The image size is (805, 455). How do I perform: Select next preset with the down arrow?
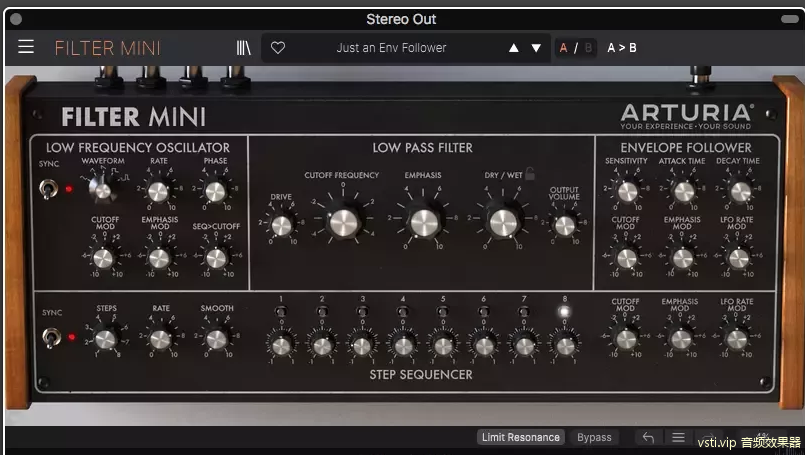536,47
